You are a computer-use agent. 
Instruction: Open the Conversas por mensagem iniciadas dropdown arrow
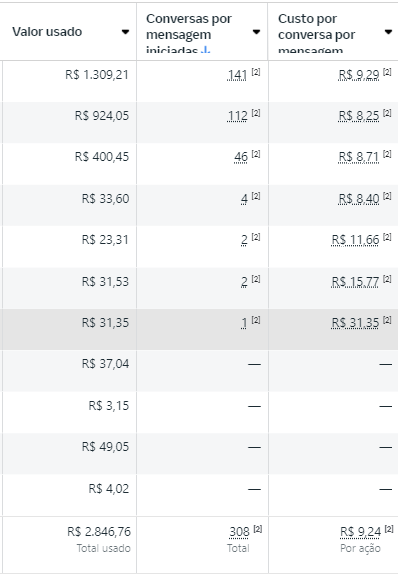(x=256, y=32)
